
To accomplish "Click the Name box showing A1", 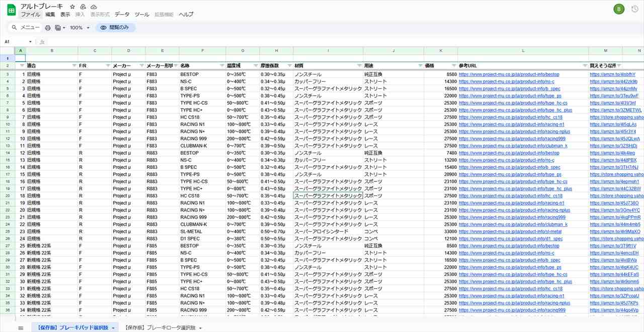I will (x=16, y=42).
